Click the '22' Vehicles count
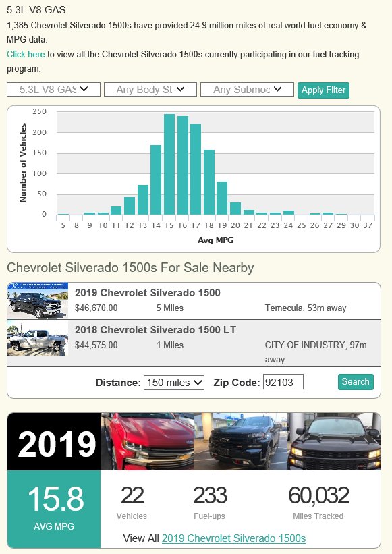This screenshot has height=554, width=392. tap(132, 495)
